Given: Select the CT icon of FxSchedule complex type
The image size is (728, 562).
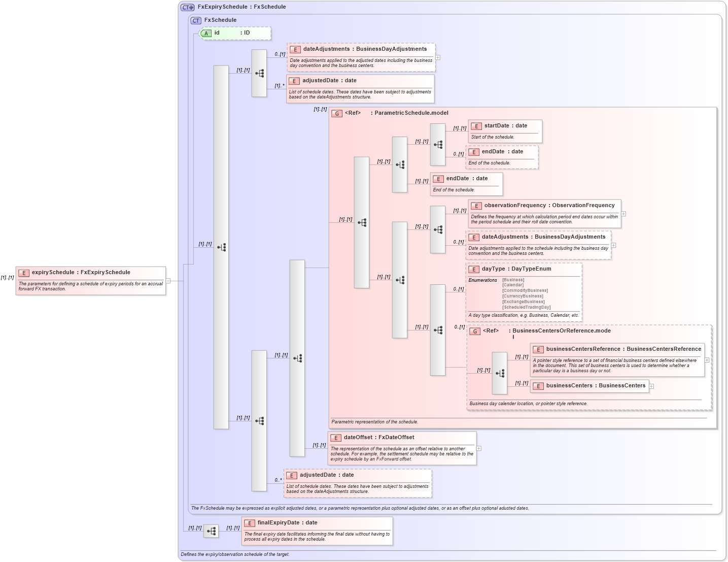Looking at the screenshot, I should click(x=195, y=20).
